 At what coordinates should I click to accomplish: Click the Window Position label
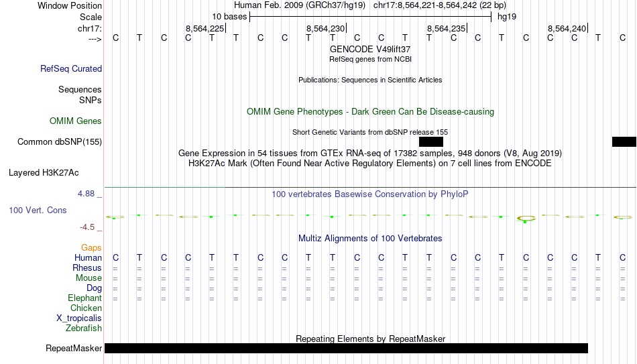coord(70,5)
